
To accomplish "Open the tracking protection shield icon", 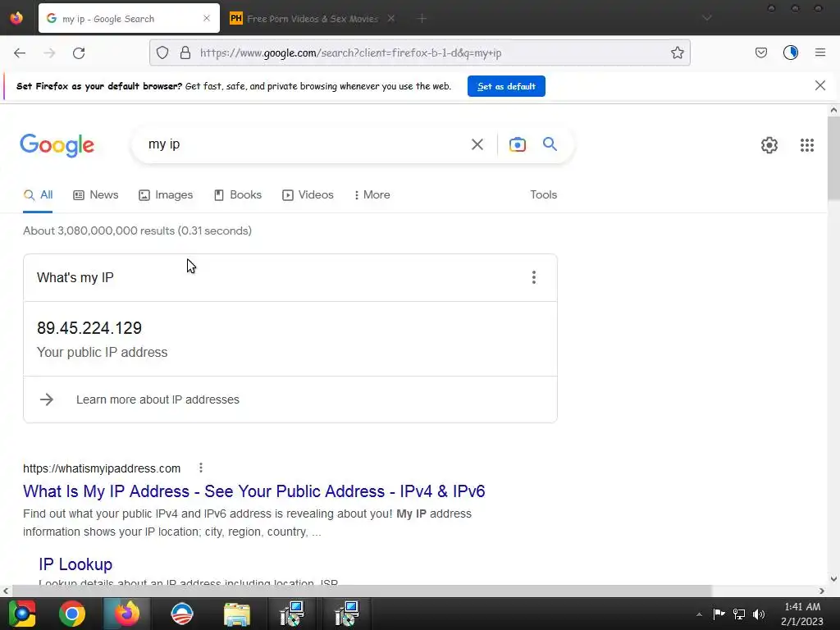I will click(x=162, y=52).
